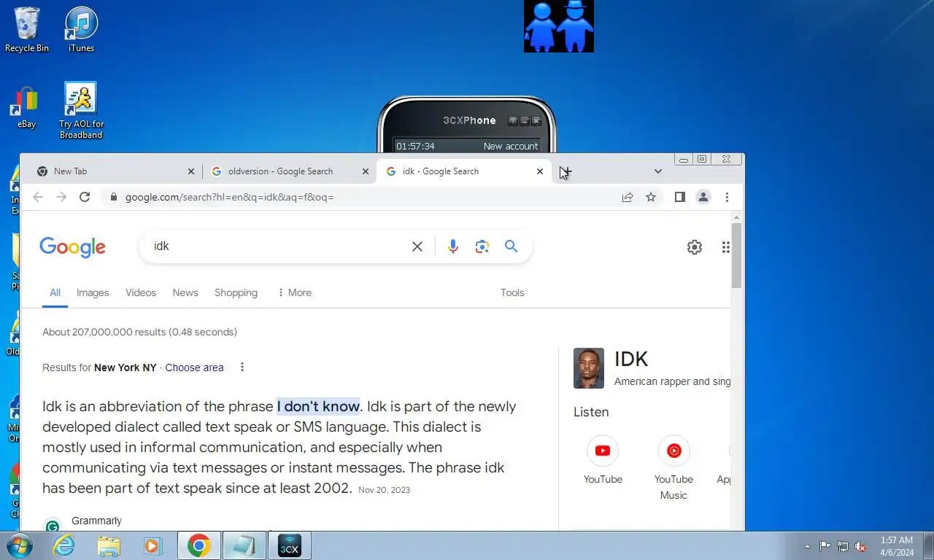Open Google quick settings gear
The width and height of the screenshot is (934, 560).
[695, 247]
